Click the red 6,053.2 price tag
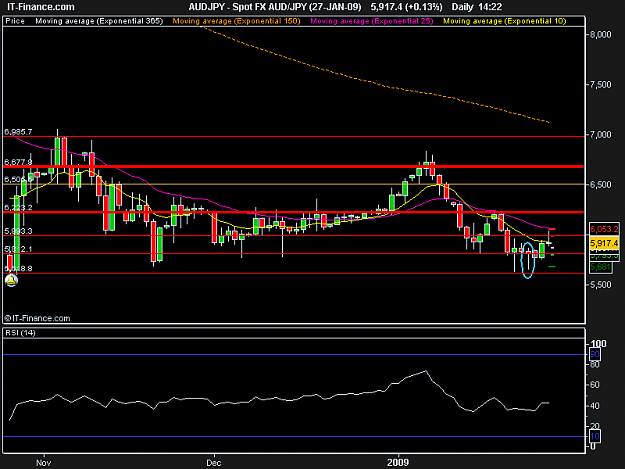Viewport: 625px width, 469px height. [604, 229]
